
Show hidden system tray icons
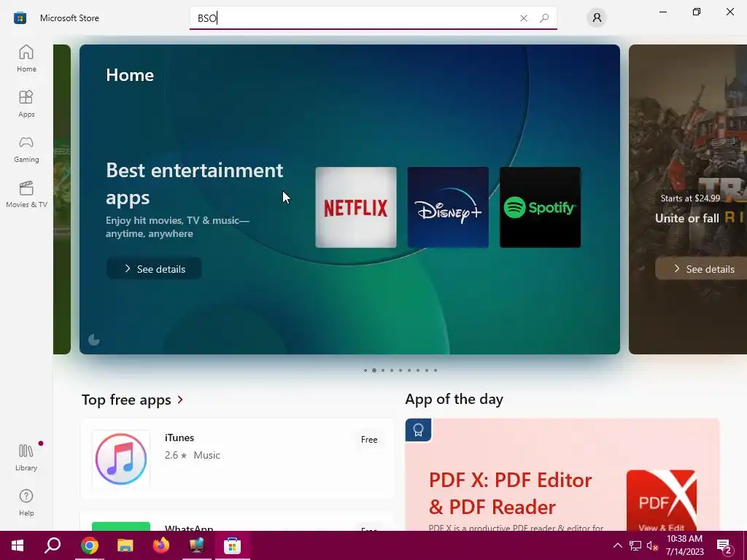(617, 545)
